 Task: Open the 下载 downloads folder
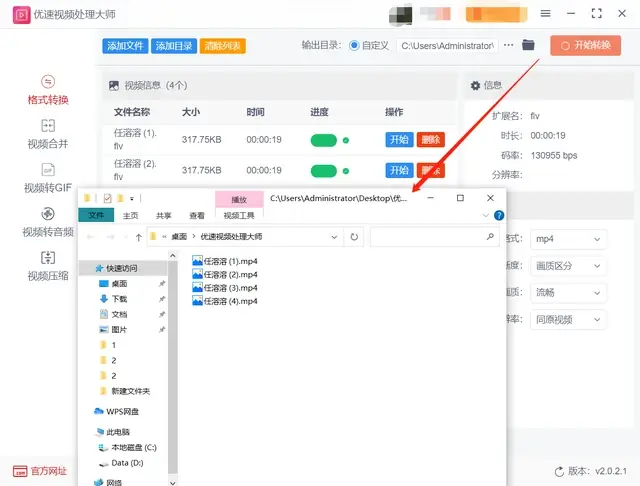coord(113,299)
